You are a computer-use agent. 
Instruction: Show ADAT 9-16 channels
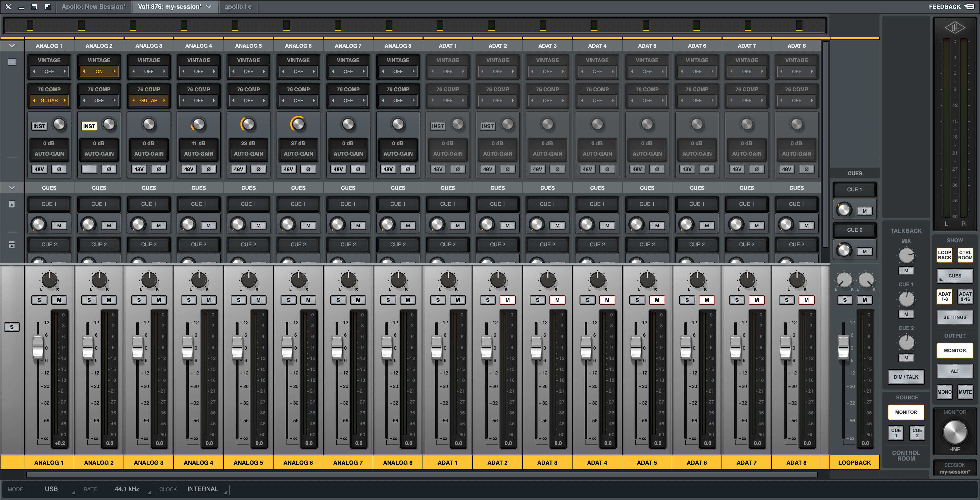tap(965, 297)
